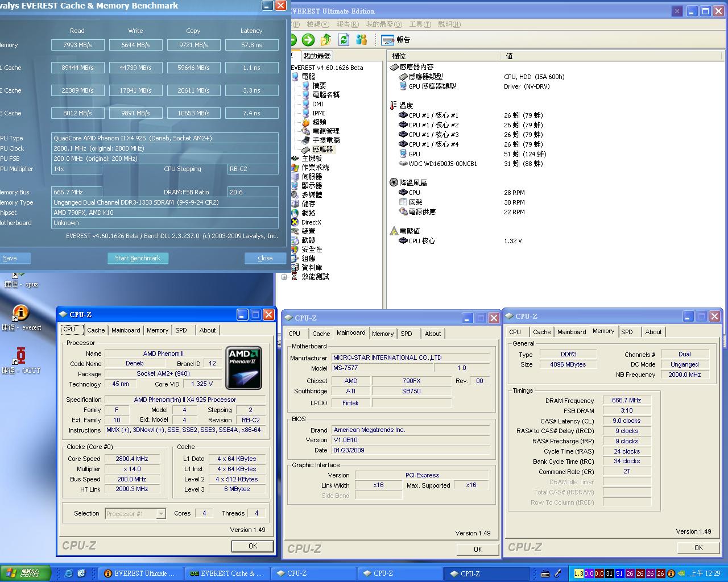Click the blue 51 temperature tray indicator
The width and height of the screenshot is (728, 582).
pos(619,573)
